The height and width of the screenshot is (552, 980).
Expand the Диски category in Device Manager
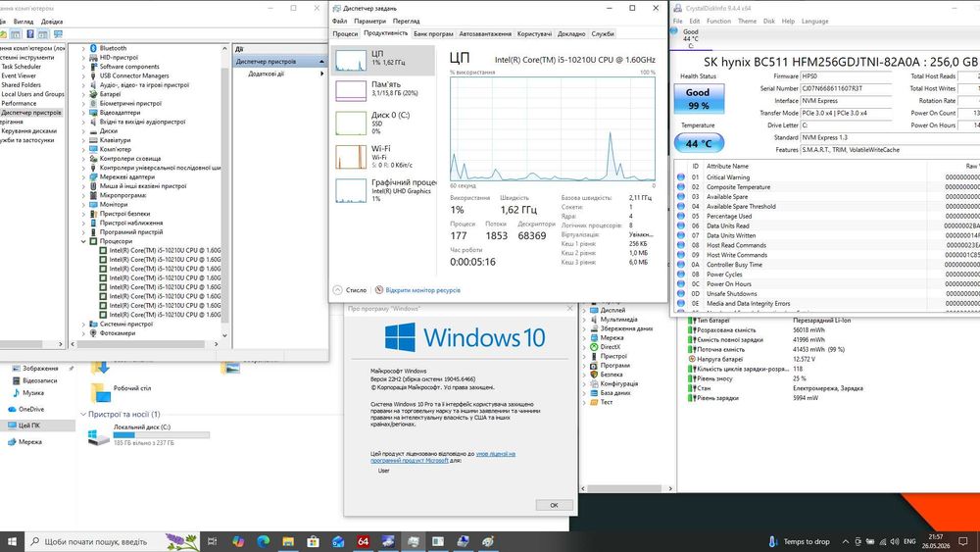[83, 131]
